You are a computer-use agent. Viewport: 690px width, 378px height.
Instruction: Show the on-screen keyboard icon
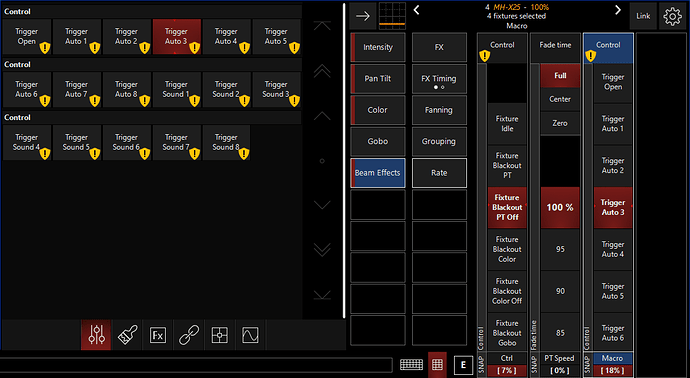click(411, 365)
